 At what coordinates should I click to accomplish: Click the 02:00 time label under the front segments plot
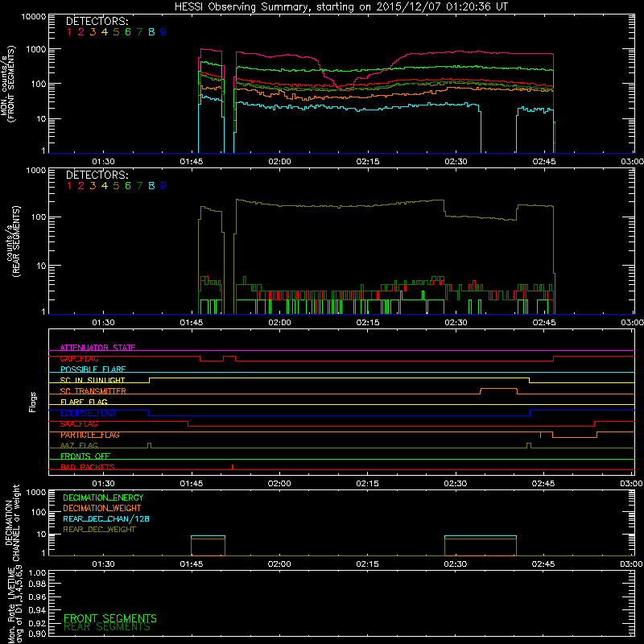[279, 162]
